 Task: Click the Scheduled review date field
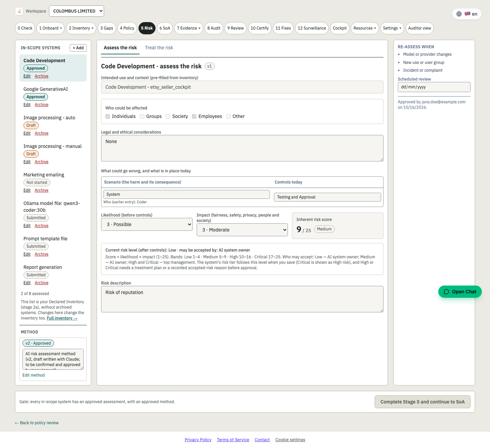(434, 87)
